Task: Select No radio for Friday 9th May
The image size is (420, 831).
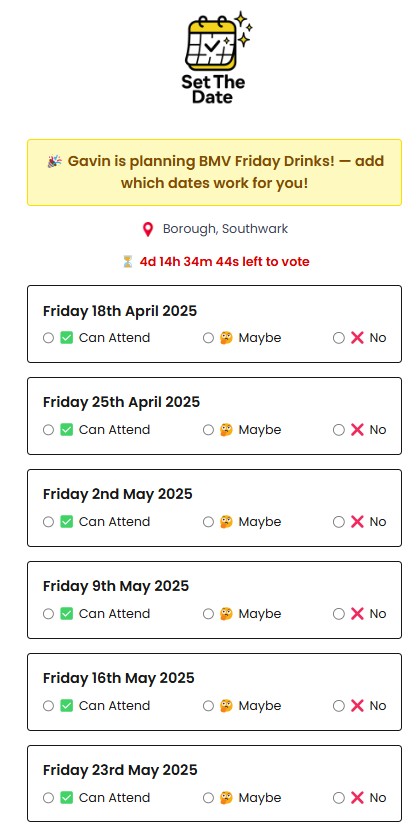Action: (339, 614)
